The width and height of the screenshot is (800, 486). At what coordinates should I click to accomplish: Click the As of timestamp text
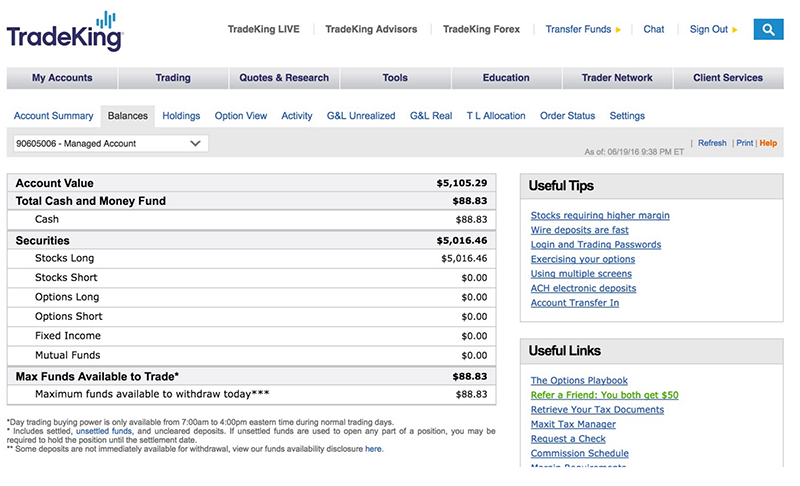pos(634,151)
